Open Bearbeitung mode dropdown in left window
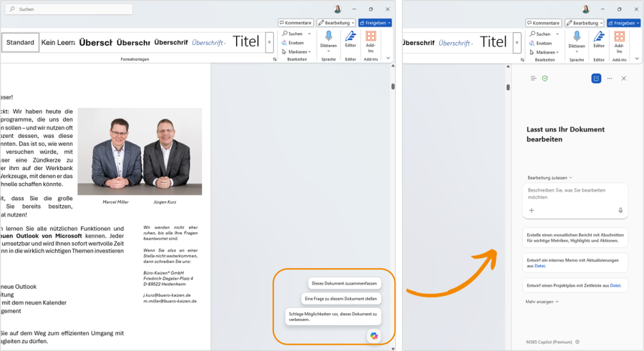 click(x=336, y=23)
